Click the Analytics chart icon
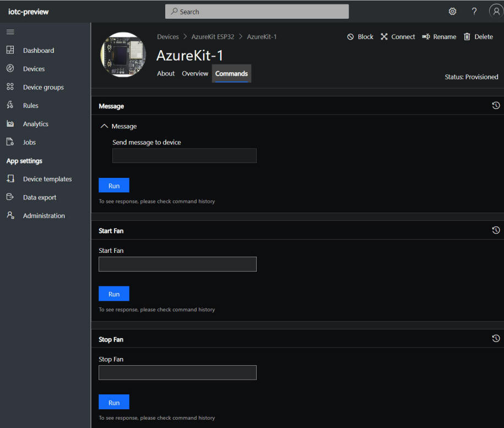 pyautogui.click(x=10, y=123)
